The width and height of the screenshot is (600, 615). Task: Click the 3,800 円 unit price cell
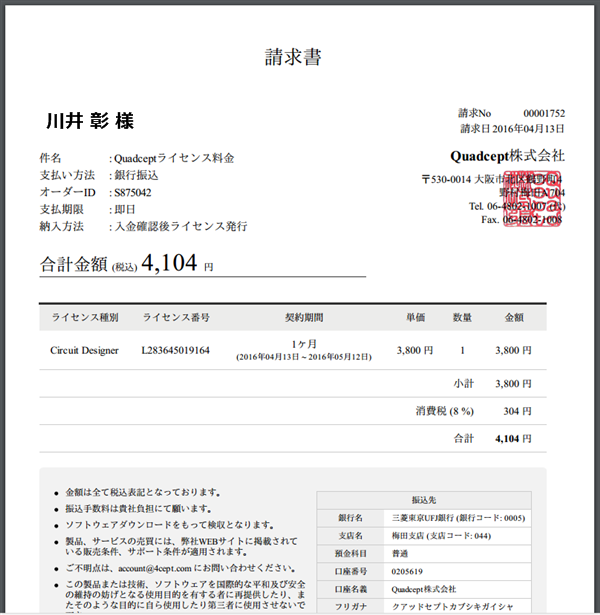415,350
